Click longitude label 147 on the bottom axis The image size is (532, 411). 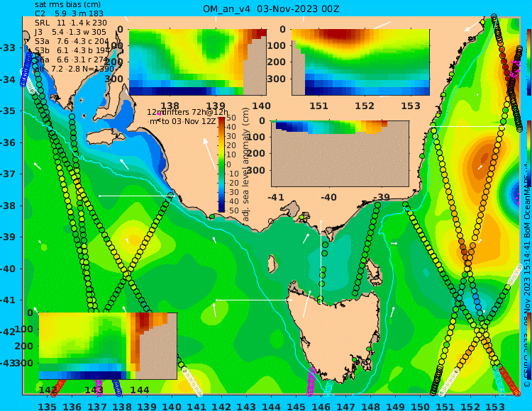[345, 406]
